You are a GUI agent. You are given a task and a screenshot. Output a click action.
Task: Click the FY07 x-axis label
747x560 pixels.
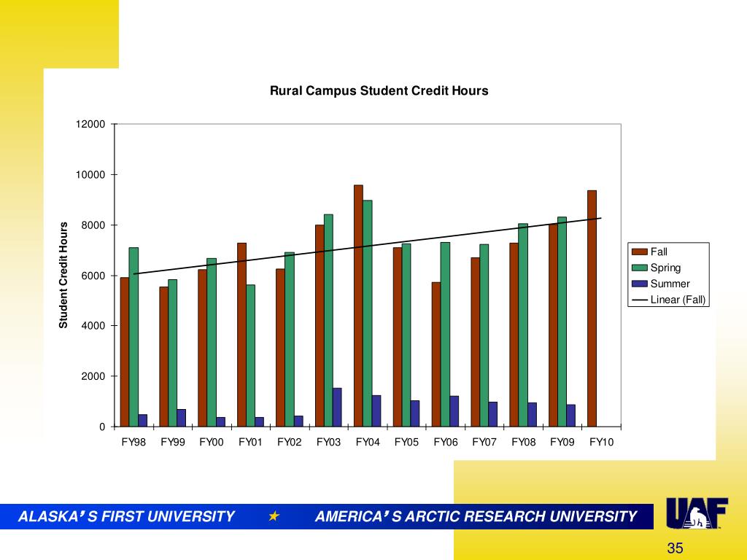[484, 443]
